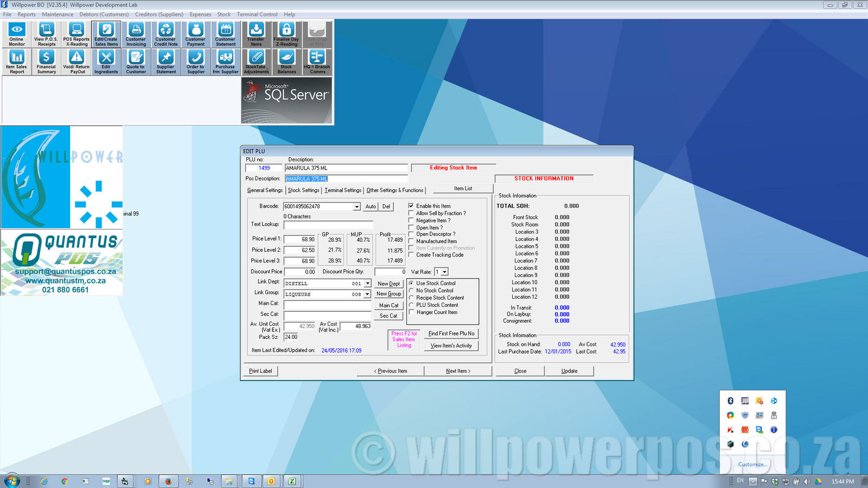Open StockTake Adjustments icon

click(x=256, y=62)
